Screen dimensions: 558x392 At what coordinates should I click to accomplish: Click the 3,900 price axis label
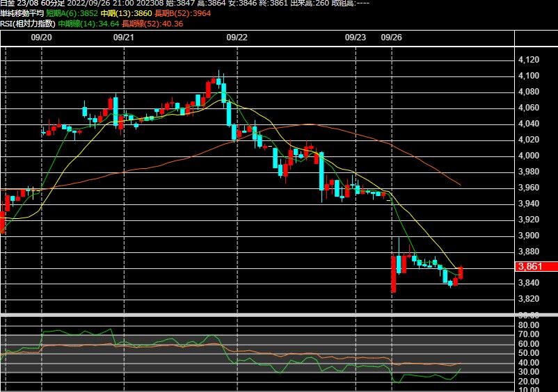(x=529, y=236)
